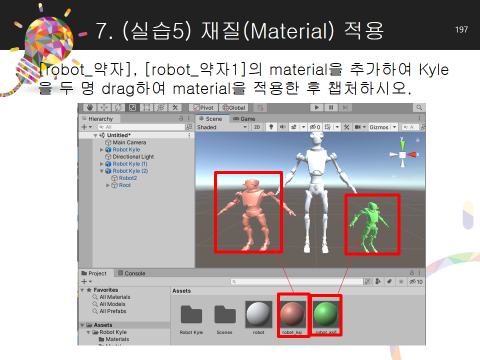
Task: Open the Hierarchy create plus dropdown
Action: [87, 127]
